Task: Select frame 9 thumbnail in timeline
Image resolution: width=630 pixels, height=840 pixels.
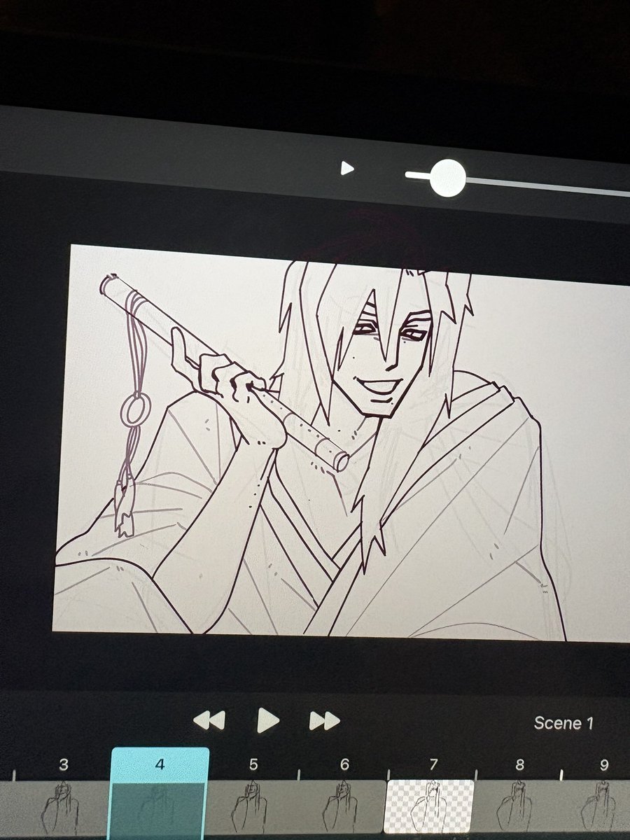Action: [x=596, y=806]
